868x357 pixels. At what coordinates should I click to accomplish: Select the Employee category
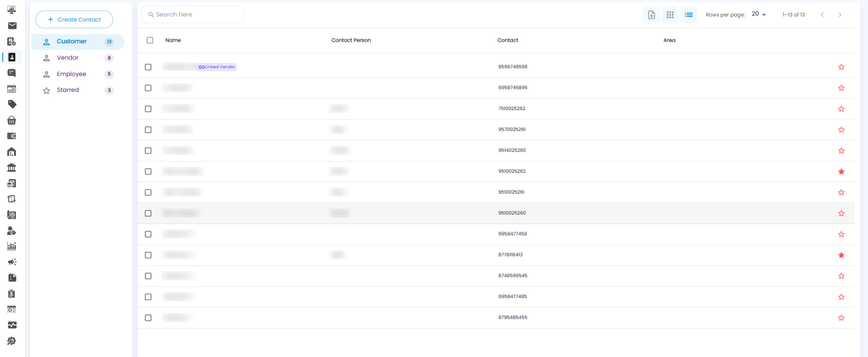78,74
